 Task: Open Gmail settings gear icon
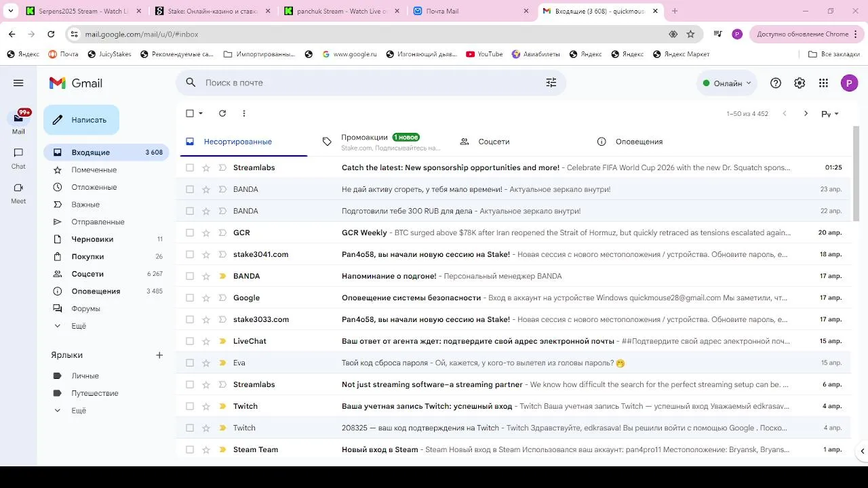(800, 83)
